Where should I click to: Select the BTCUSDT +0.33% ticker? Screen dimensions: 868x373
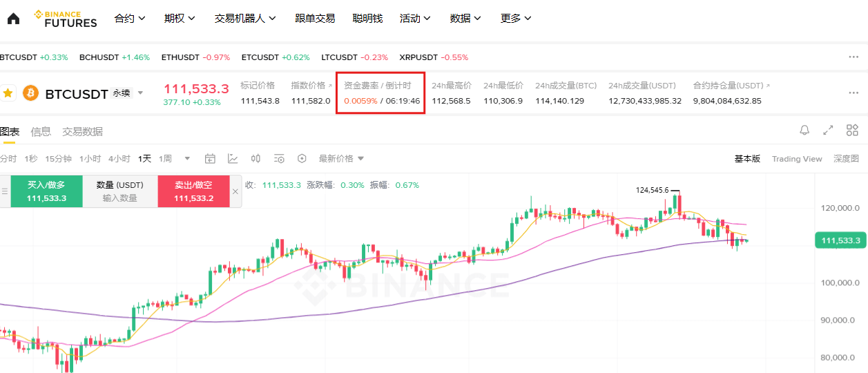coord(34,57)
